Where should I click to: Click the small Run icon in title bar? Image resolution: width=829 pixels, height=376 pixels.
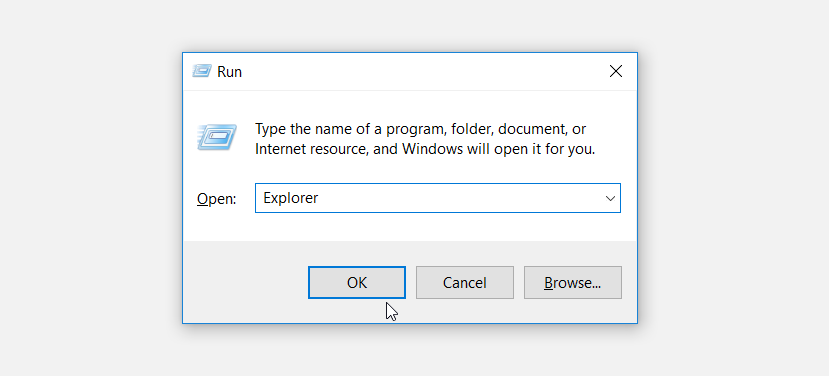coord(202,71)
